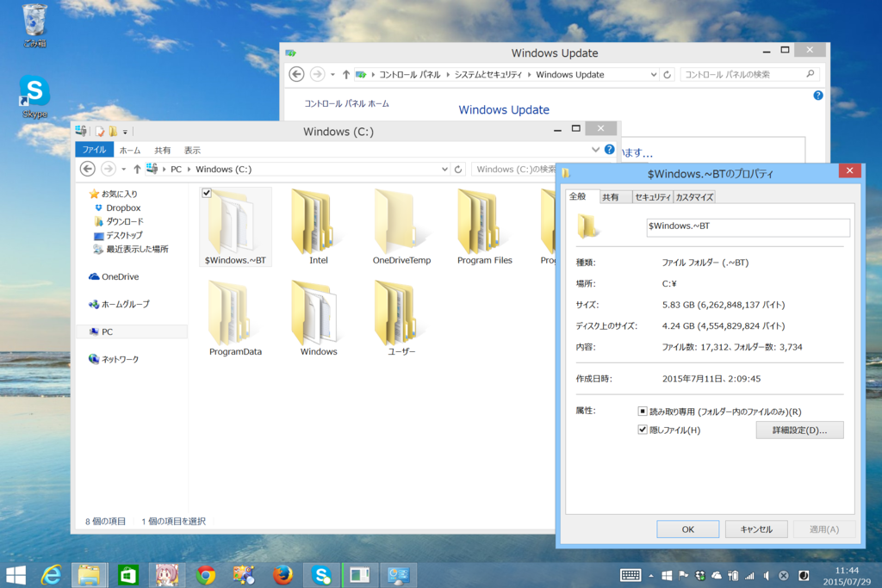The height and width of the screenshot is (588, 882).
Task: Select OneDrive in navigation pane
Action: click(120, 276)
